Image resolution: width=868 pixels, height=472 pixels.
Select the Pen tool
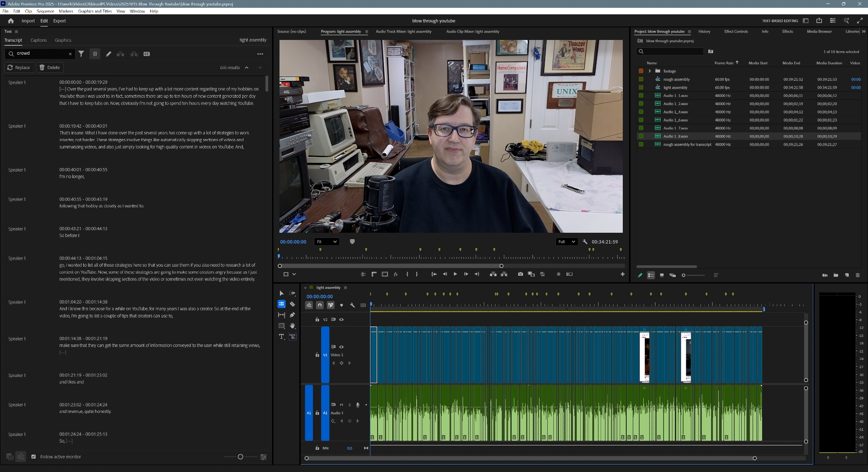[293, 315]
